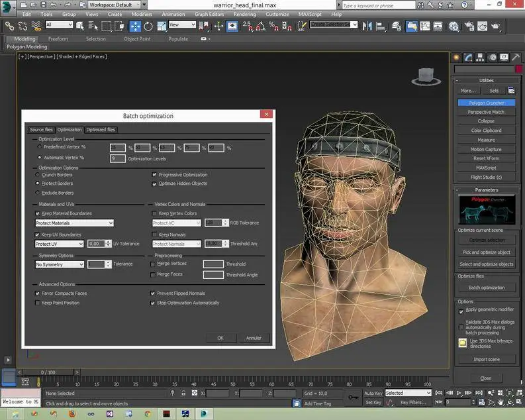Select the Crunch Borders radio button
Viewport: 525px width, 420px height.
38,174
